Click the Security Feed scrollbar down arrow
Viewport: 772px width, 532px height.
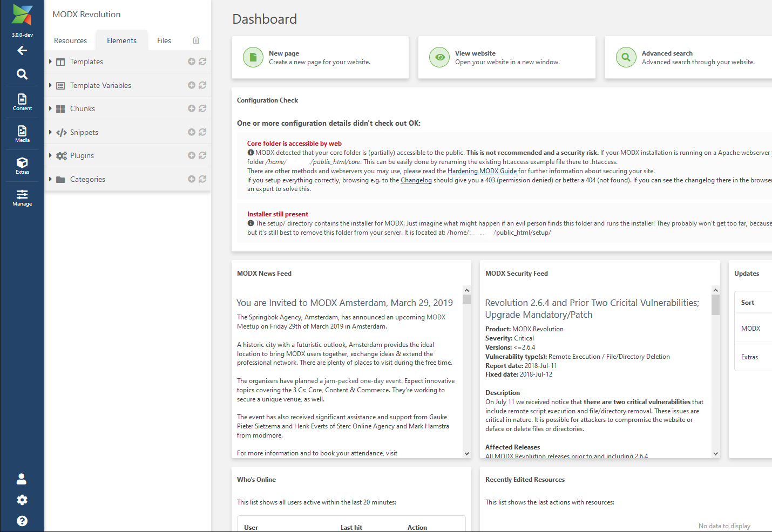[715, 454]
